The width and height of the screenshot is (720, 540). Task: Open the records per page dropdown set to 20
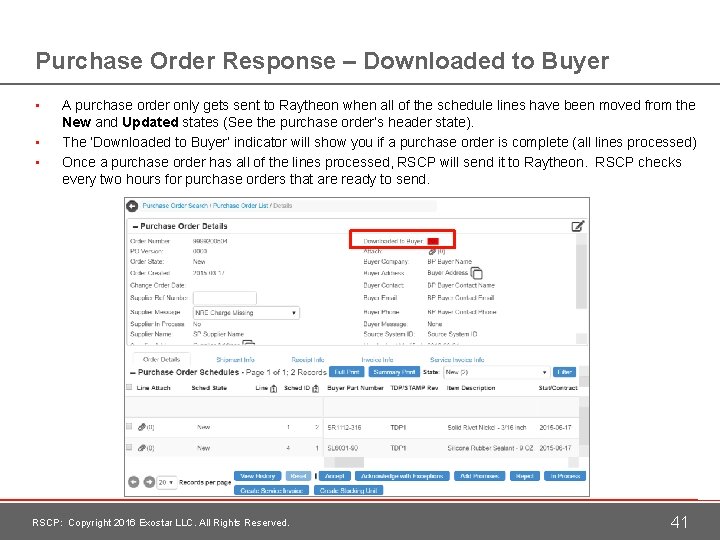click(x=167, y=482)
